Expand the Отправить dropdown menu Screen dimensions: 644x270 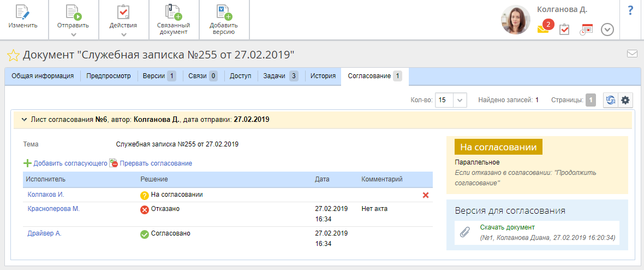click(x=73, y=35)
